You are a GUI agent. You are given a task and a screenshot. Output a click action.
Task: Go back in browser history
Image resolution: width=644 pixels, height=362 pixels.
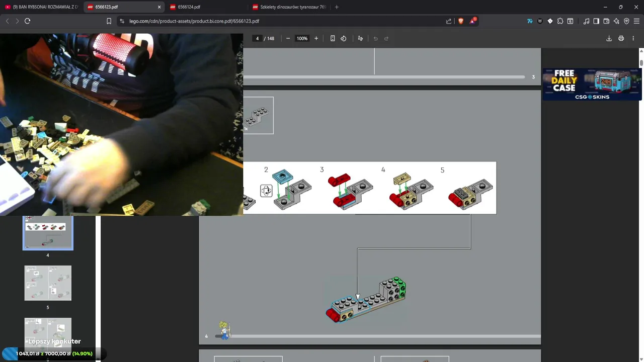coord(7,21)
